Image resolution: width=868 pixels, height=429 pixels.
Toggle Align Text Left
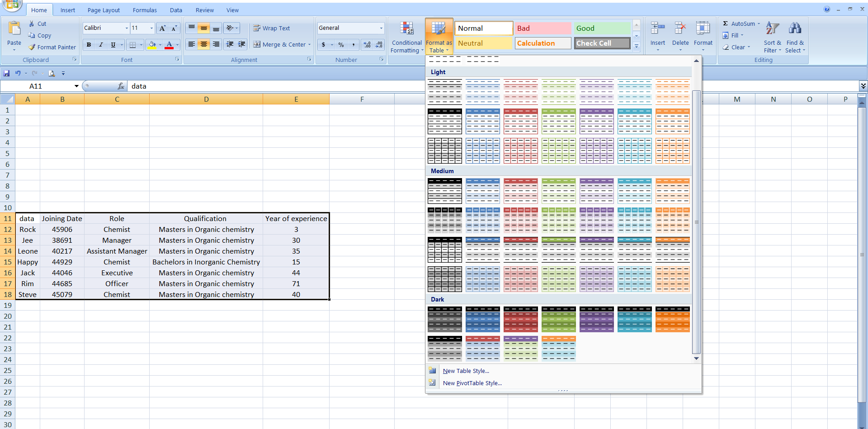192,44
